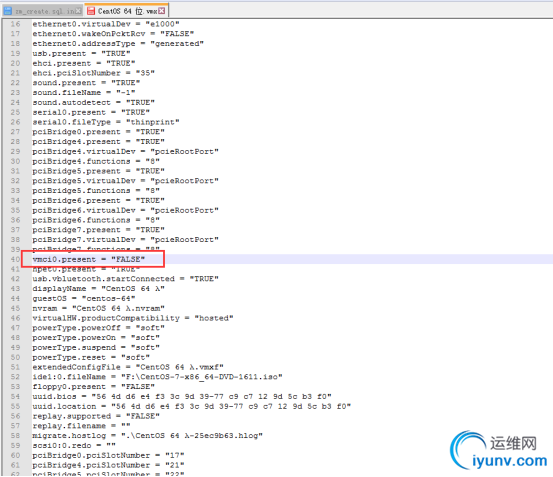Click the nvram = "CentOS 64 λ.nvram" line
Viewport: 553px width, 477px height.
point(98,308)
